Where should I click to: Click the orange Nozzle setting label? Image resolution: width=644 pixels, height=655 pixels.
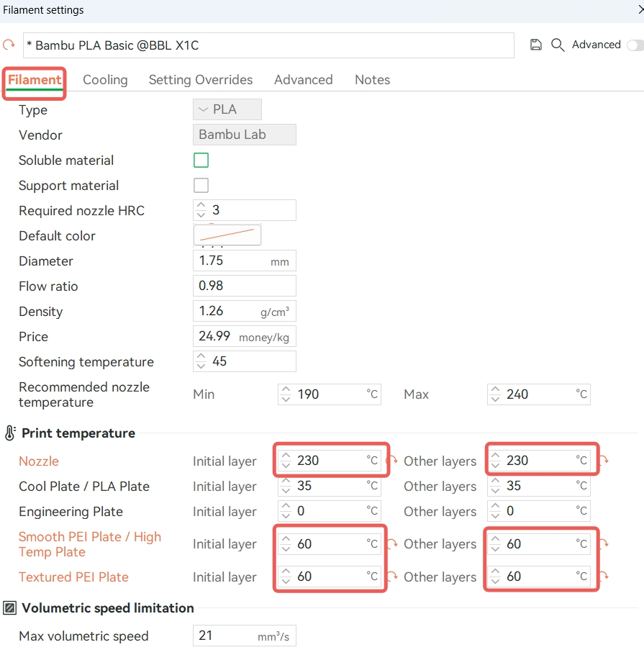pos(39,461)
